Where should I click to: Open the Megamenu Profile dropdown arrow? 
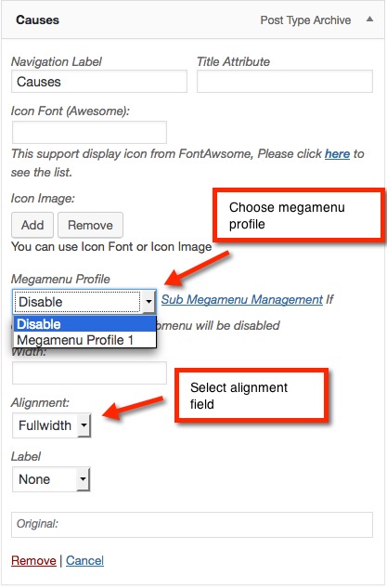click(148, 302)
